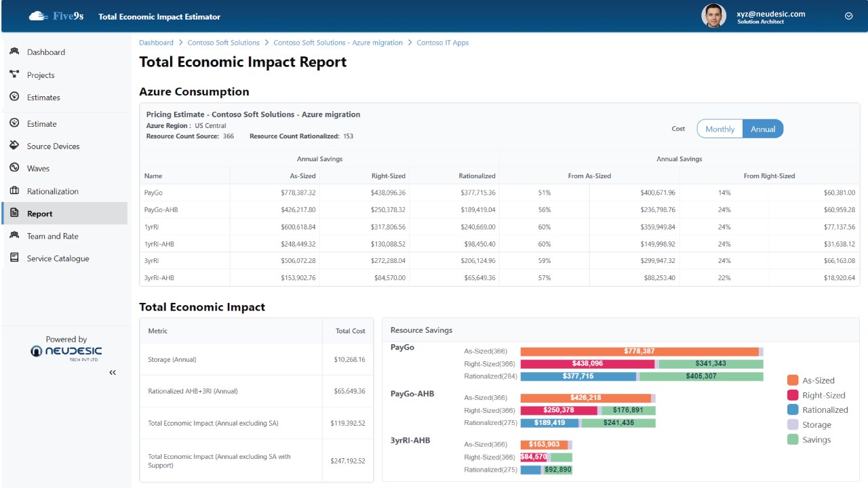Click the PayGo-AHB row name cell
This screenshot has width=868, height=488.
pyautogui.click(x=184, y=210)
